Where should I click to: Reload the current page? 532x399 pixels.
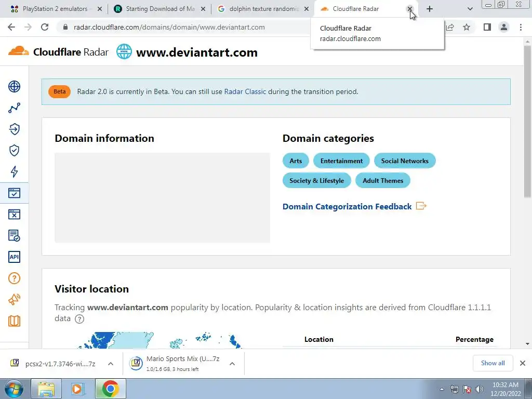pos(45,27)
